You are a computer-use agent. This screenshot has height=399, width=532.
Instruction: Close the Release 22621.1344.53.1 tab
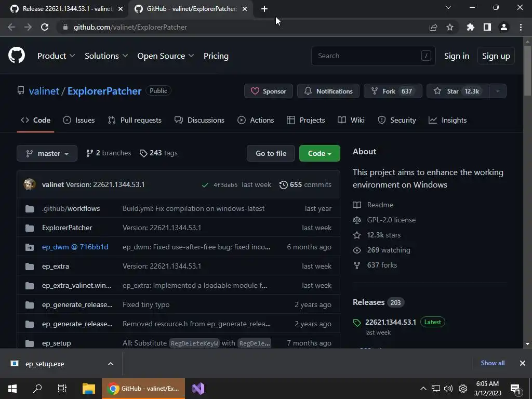coord(121,9)
